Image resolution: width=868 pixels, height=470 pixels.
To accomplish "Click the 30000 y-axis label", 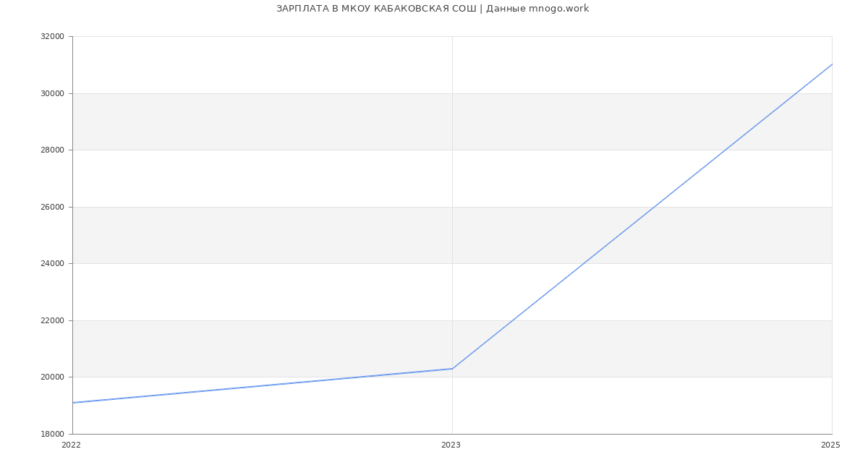I will click(x=52, y=93).
